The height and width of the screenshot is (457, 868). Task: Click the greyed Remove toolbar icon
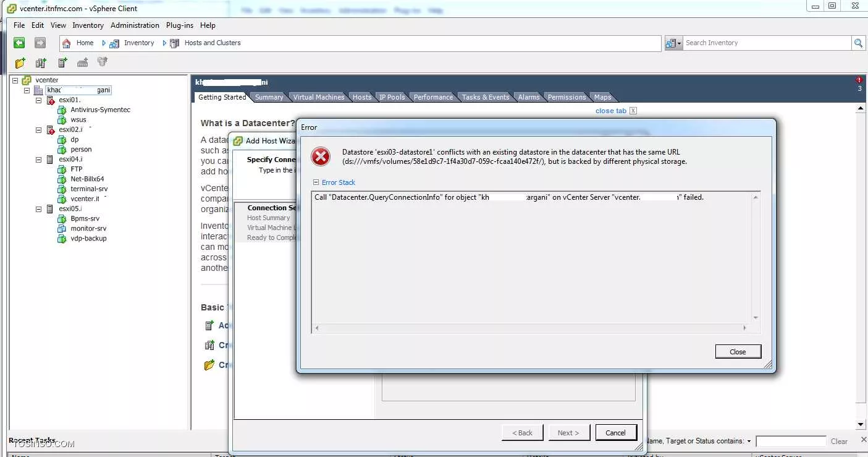click(103, 62)
